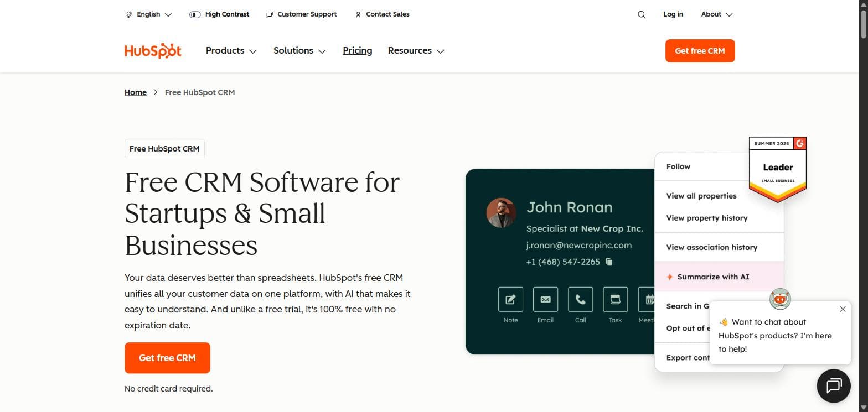This screenshot has height=412, width=868.
Task: Click the Call phone icon on contact card
Action: [x=580, y=299]
